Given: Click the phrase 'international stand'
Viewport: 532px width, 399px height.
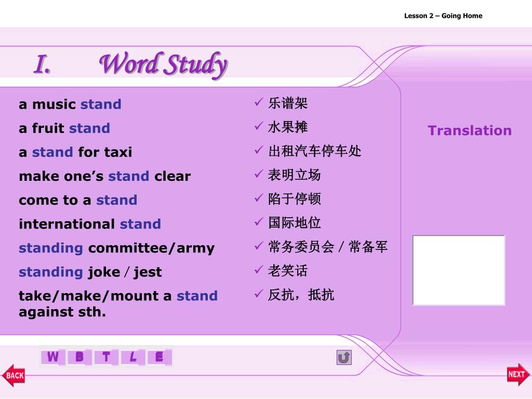Looking at the screenshot, I should 90,224.
